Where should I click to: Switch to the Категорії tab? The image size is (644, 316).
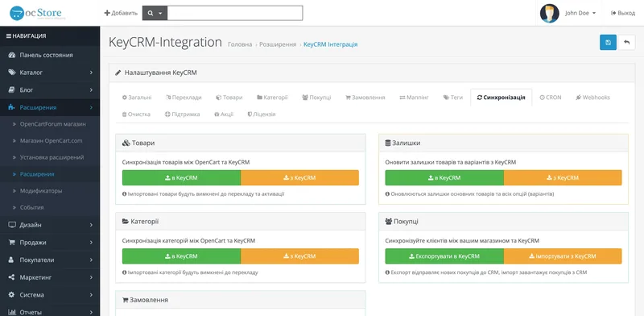tap(272, 98)
